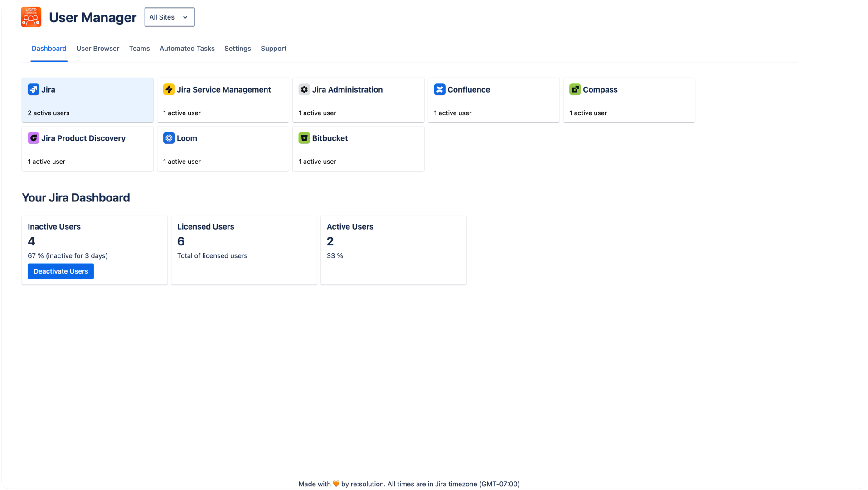Select the Jira card showing 2 active users
This screenshot has width=868, height=490.
tap(87, 100)
